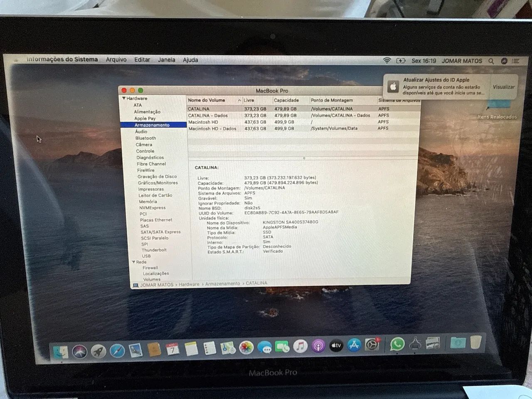Open System Preferences gear in Dock
Image resolution: width=532 pixels, height=399 pixels.
point(372,345)
